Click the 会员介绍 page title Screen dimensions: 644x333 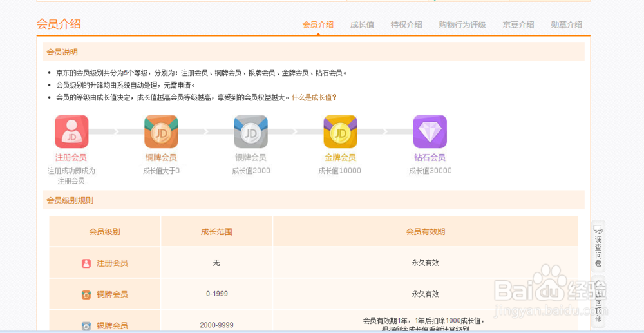(x=59, y=24)
